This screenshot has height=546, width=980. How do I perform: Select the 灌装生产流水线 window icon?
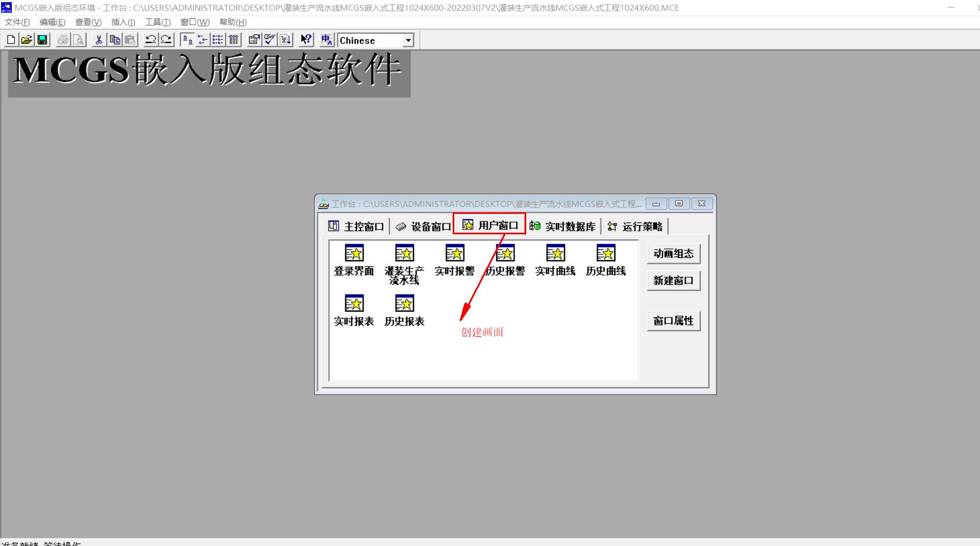coord(404,265)
